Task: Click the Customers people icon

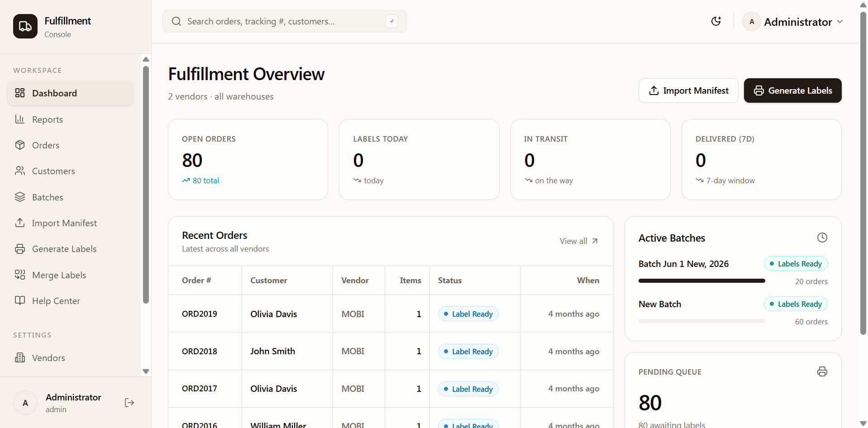Action: pyautogui.click(x=20, y=171)
